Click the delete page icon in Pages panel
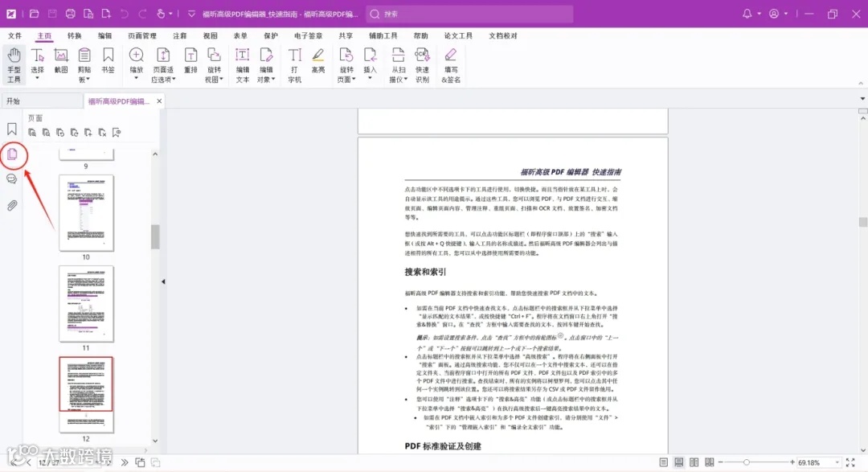The height and width of the screenshot is (472, 868). [x=102, y=133]
